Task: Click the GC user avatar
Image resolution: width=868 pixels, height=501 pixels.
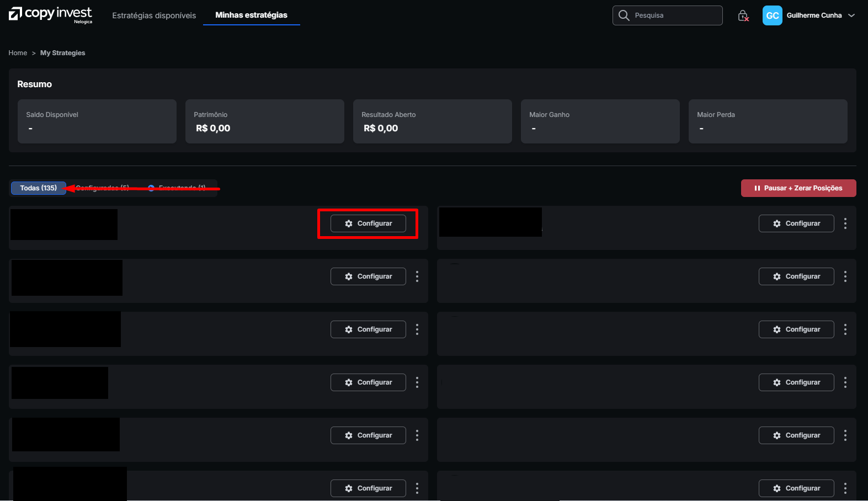Action: pyautogui.click(x=772, y=15)
